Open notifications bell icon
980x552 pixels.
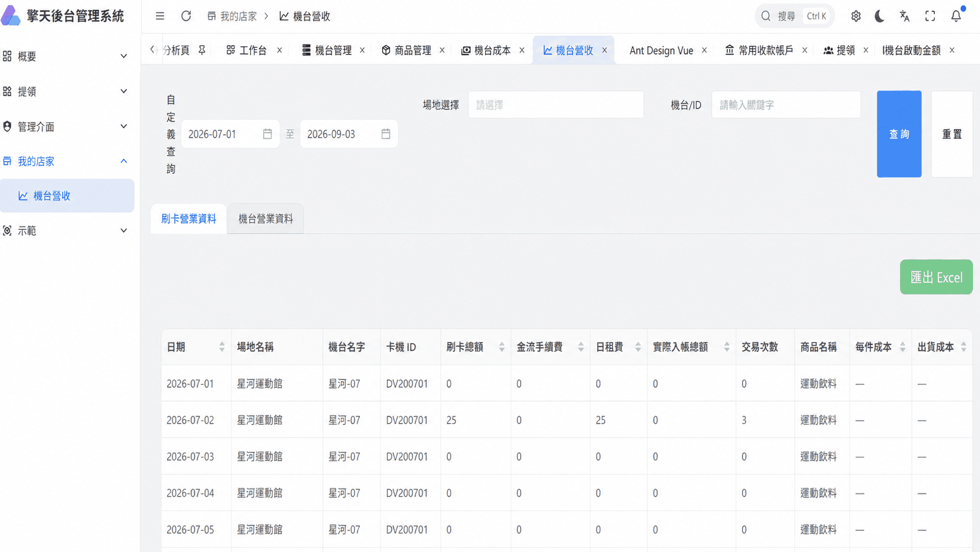click(956, 16)
